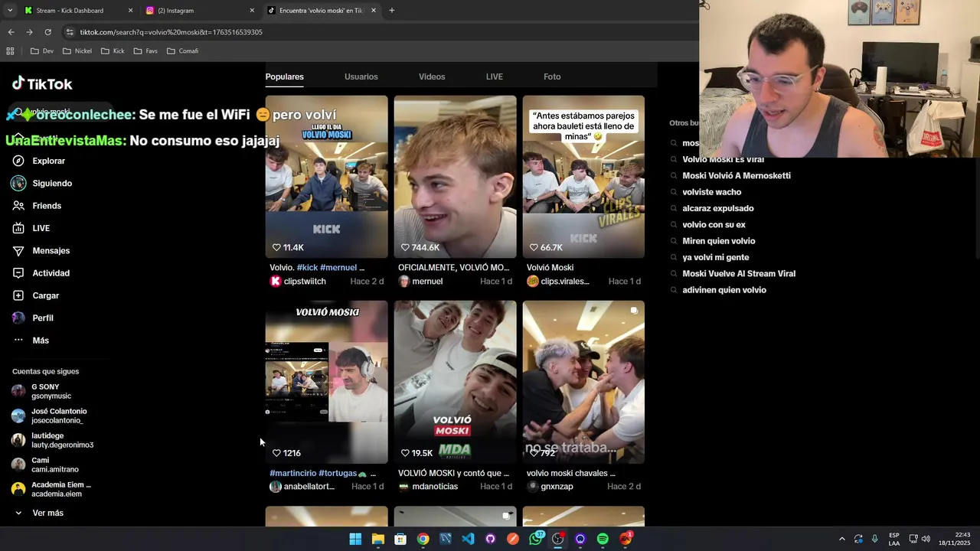Click Cargar to upload a video
Screen dimensions: 980x551
point(36,295)
